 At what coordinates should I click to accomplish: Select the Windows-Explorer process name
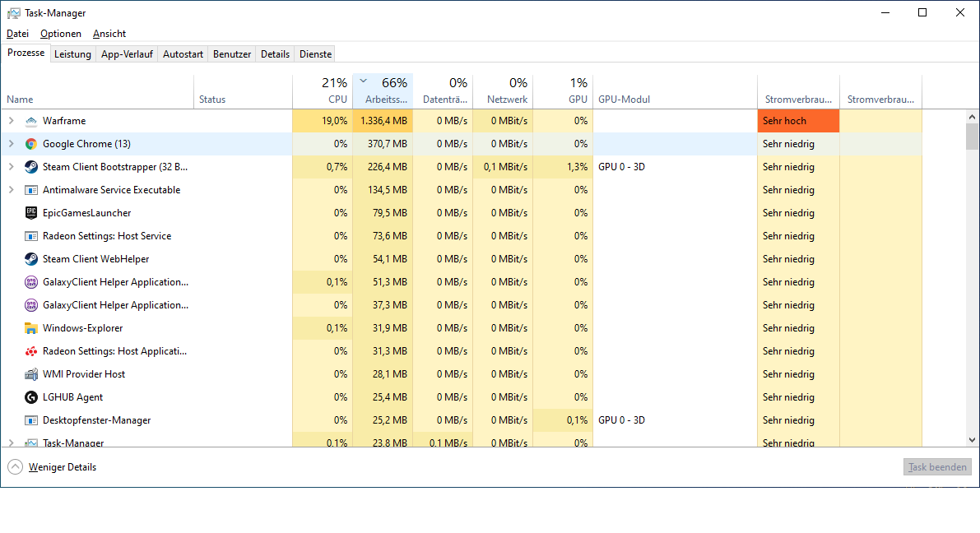(82, 328)
